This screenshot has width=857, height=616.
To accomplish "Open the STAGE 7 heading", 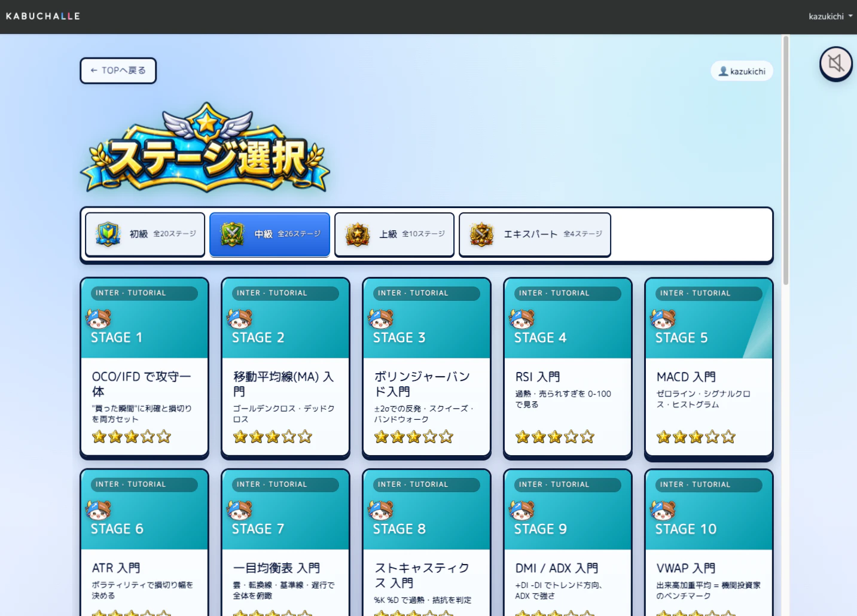I will pyautogui.click(x=258, y=529).
